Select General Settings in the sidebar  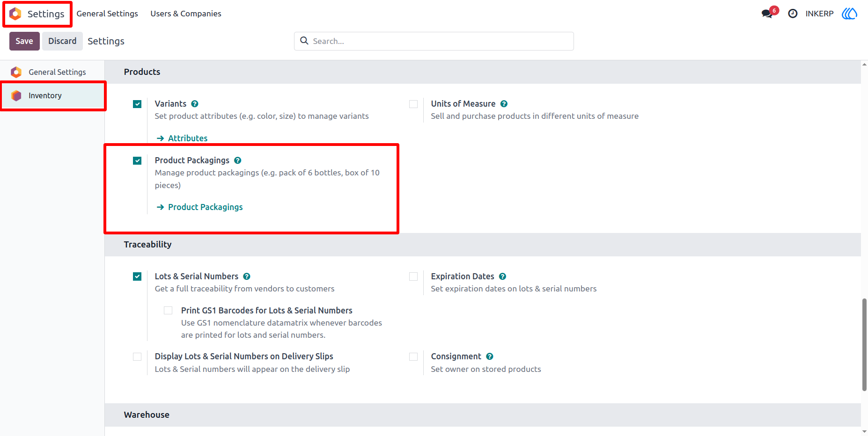click(x=52, y=72)
